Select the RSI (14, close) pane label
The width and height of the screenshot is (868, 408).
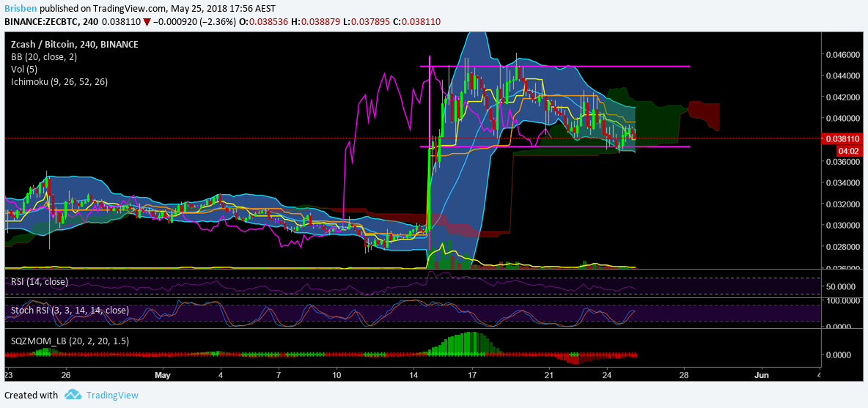click(40, 282)
